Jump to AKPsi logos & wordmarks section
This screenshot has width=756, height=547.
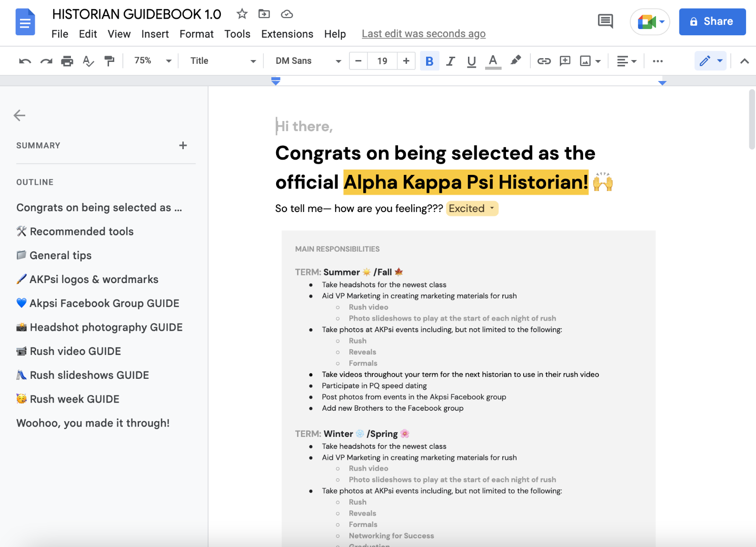tap(88, 279)
